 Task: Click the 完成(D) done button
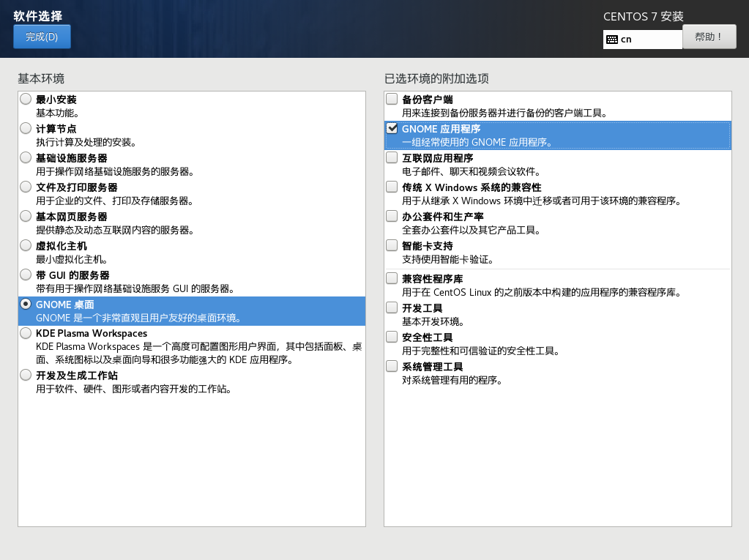[x=42, y=37]
